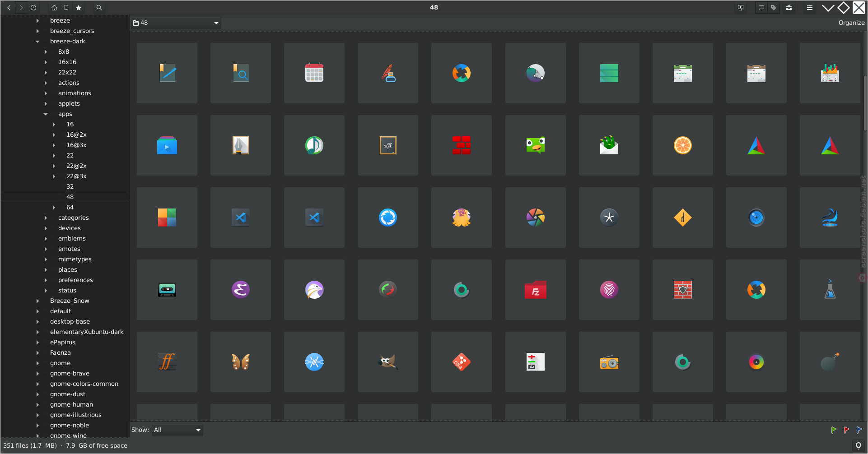868x454 pixels.
Task: Go forward to the next location
Action: click(21, 8)
